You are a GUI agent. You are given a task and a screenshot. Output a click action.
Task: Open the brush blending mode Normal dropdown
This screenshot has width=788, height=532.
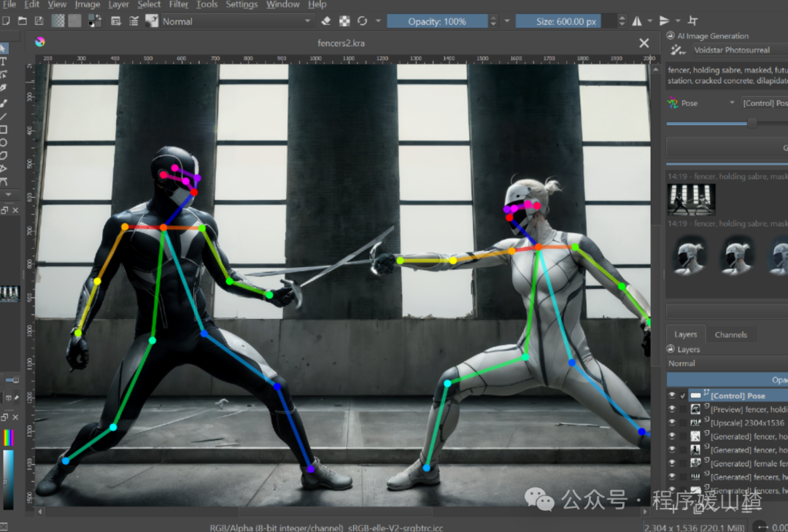pos(236,21)
